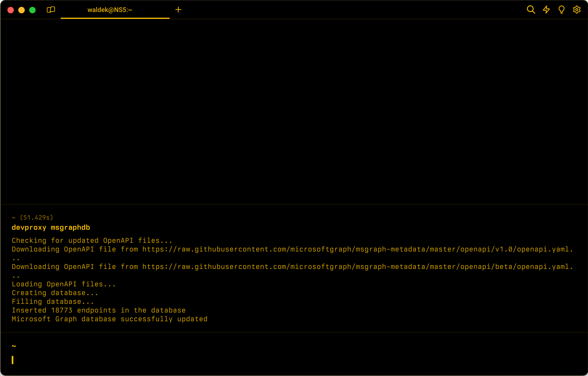The height and width of the screenshot is (376, 588).
Task: Click the Checking for updated OpenAPI files line
Action: 92,241
